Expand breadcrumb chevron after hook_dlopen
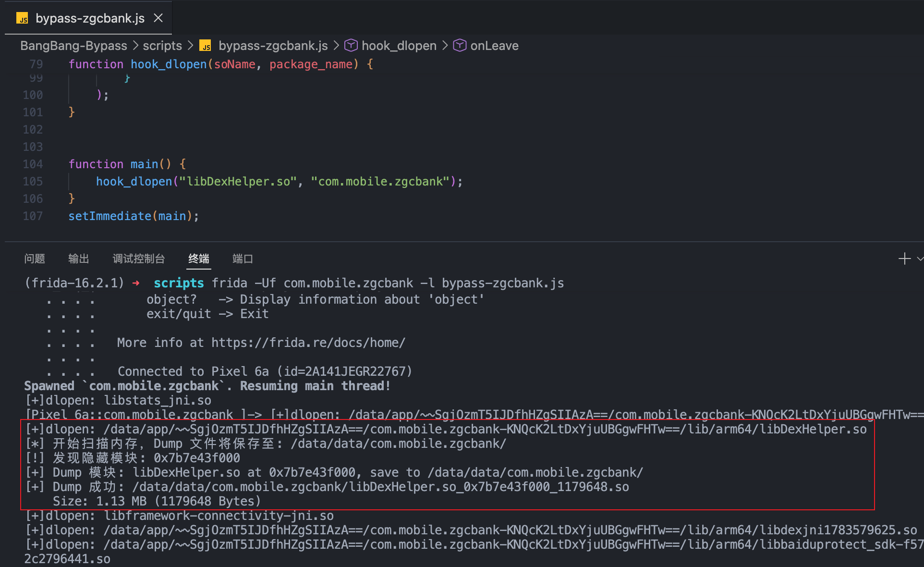The height and width of the screenshot is (567, 924). coord(445,46)
